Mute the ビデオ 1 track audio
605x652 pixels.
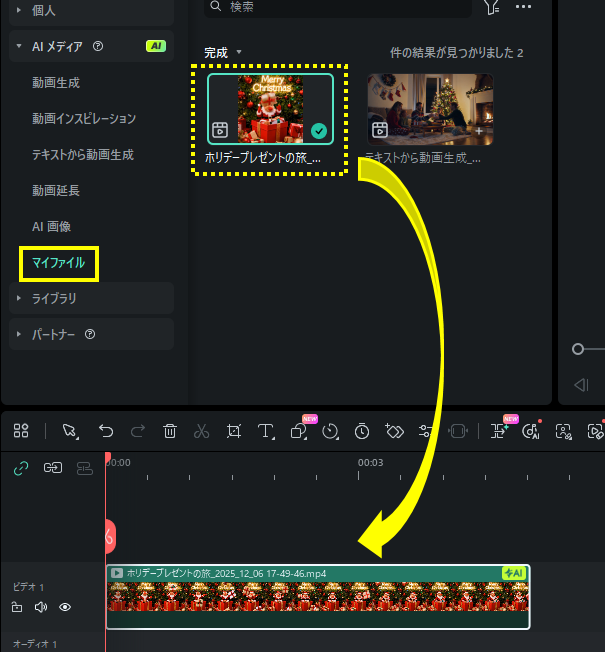point(41,607)
